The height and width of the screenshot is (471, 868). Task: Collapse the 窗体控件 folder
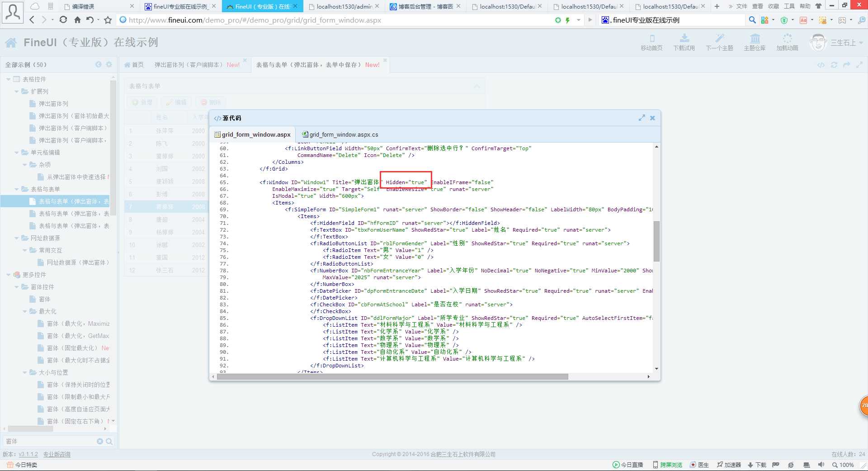[17, 287]
